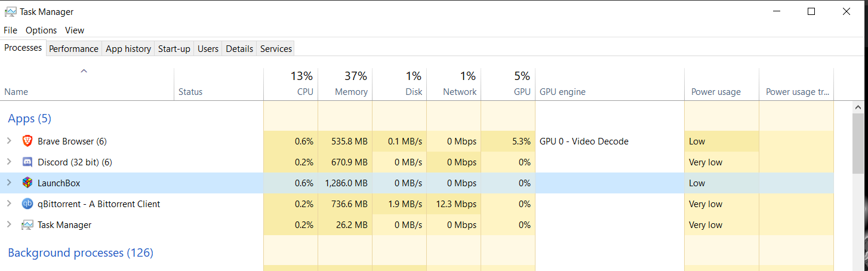Expand the Discord process group
The width and height of the screenshot is (868, 271).
click(x=9, y=162)
